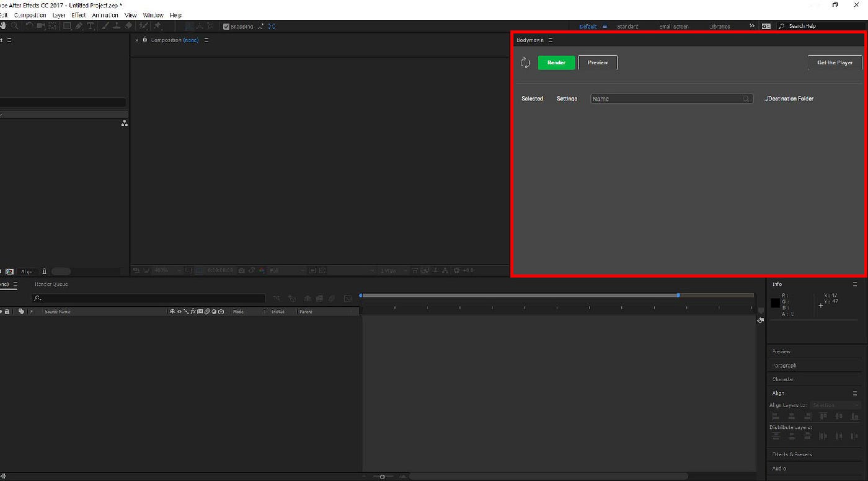
Task: Select the Zoom tool
Action: [x=15, y=26]
